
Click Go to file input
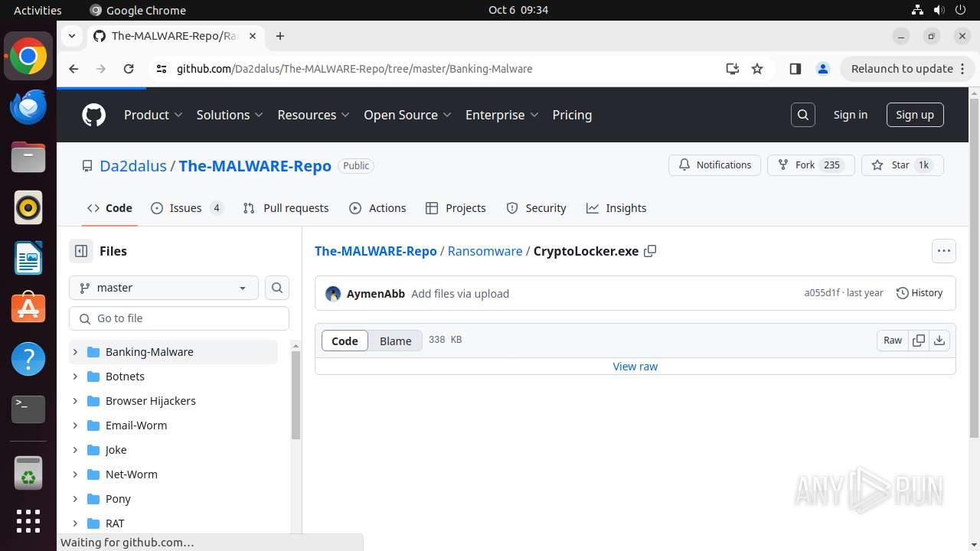click(x=179, y=318)
